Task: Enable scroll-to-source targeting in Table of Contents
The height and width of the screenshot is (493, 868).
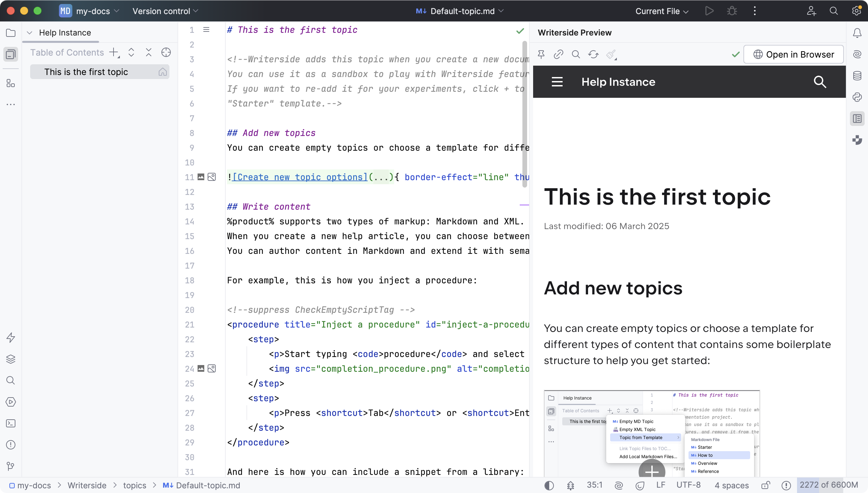Action: [166, 53]
